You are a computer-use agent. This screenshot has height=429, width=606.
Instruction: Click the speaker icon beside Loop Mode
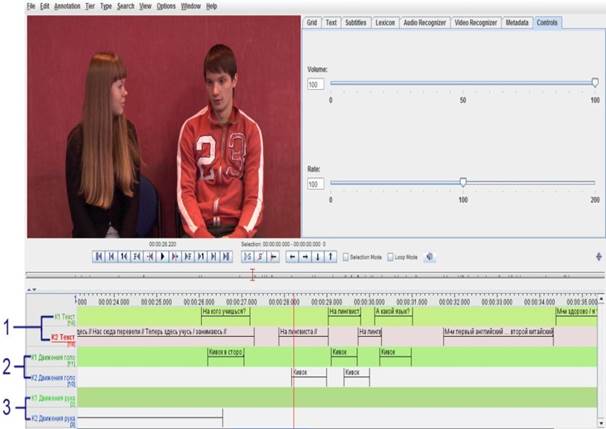pyautogui.click(x=429, y=257)
